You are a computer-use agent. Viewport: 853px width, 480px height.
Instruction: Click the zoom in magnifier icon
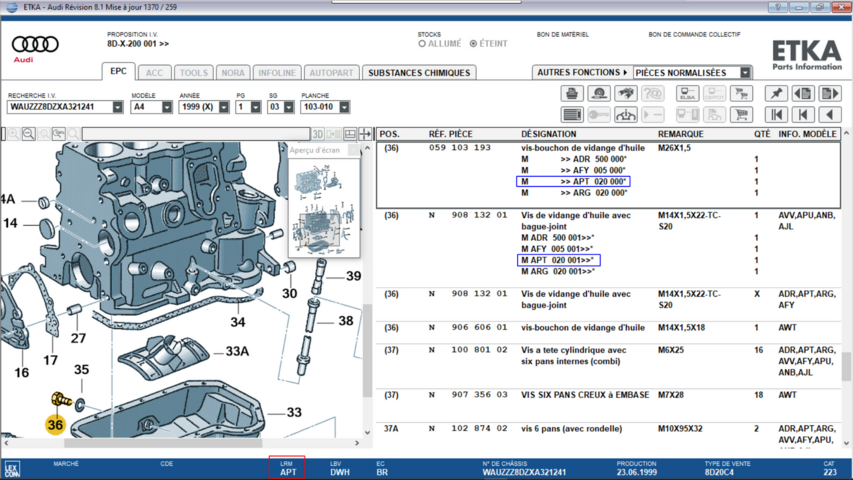point(14,133)
